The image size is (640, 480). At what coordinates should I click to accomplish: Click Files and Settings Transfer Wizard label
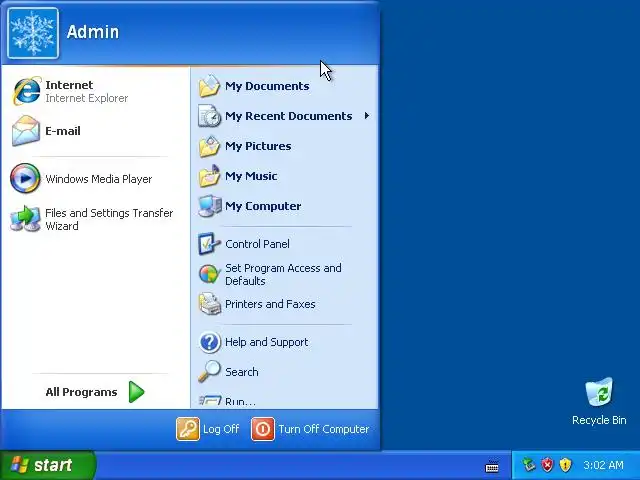pyautogui.click(x=109, y=220)
